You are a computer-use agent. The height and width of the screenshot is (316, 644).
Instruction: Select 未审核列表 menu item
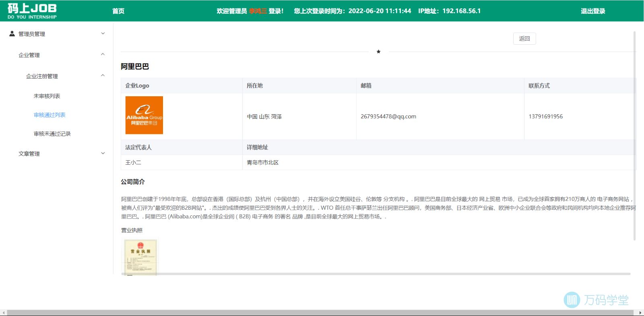pos(47,96)
